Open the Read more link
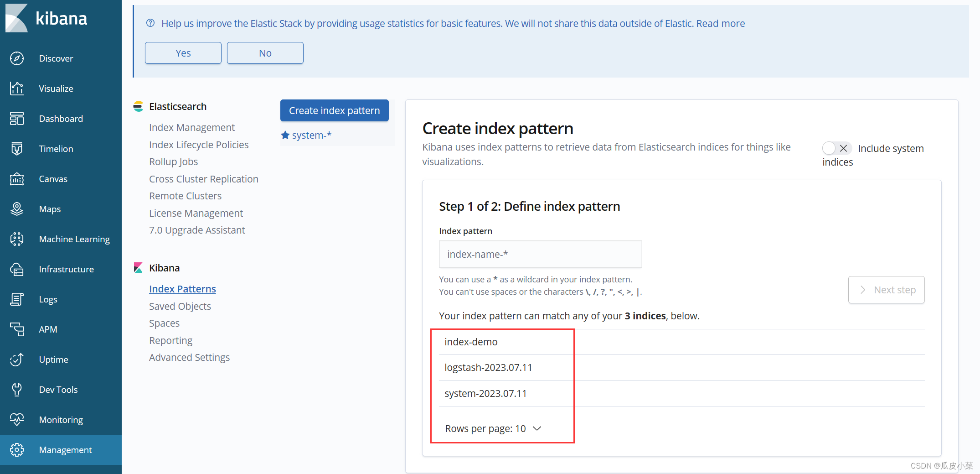This screenshot has width=980, height=474. [721, 23]
